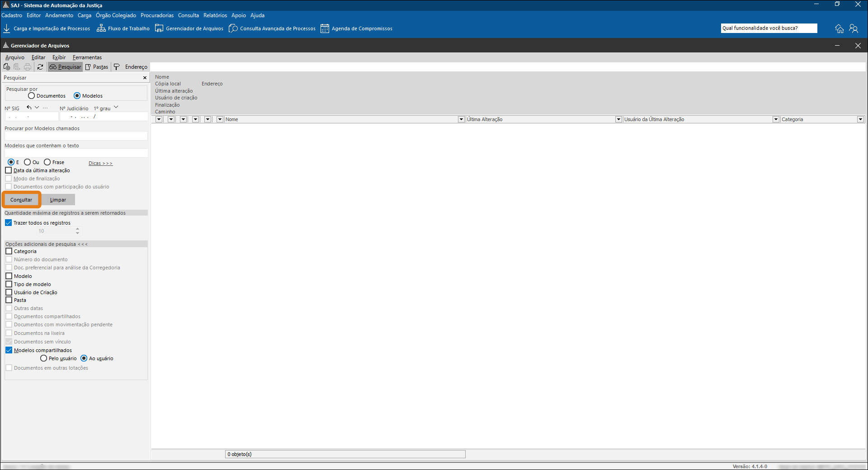The width and height of the screenshot is (868, 470).
Task: Click the home icon at top right
Action: [840, 28]
